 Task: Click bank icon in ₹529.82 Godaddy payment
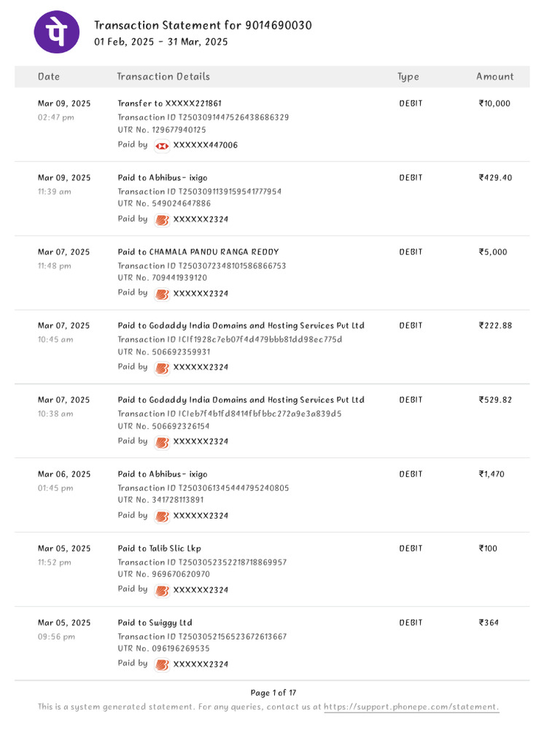coord(162,442)
